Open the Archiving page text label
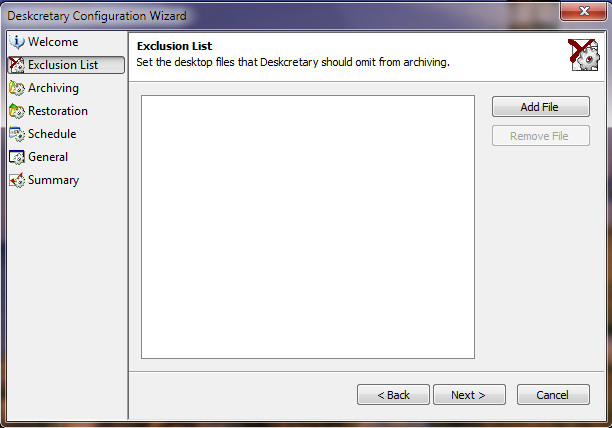This screenshot has height=428, width=612. (x=53, y=88)
